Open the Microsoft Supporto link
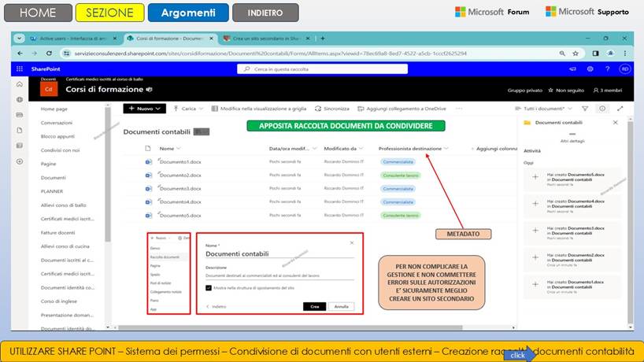Image resolution: width=644 pixels, height=362 pixels. tap(587, 12)
